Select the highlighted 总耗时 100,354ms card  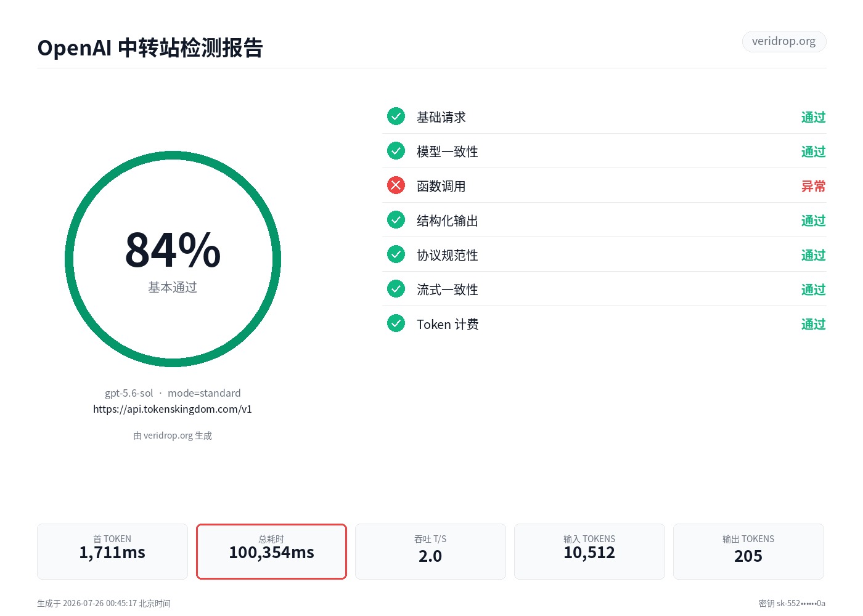click(271, 551)
